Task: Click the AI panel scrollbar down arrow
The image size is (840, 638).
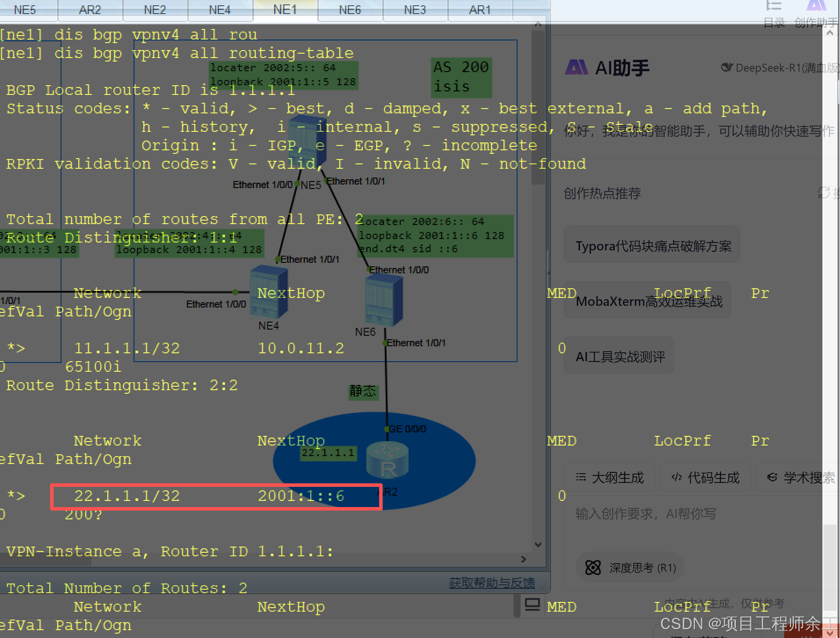Action: [x=830, y=633]
